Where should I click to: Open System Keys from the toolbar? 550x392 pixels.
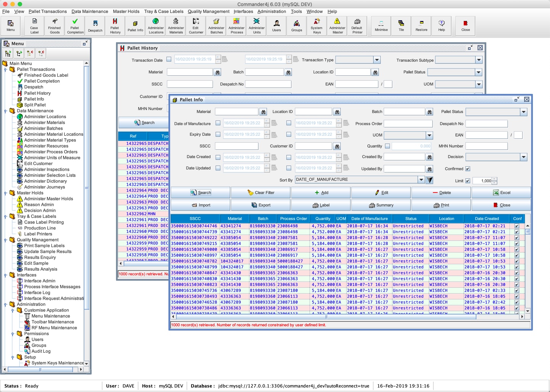[x=316, y=26]
